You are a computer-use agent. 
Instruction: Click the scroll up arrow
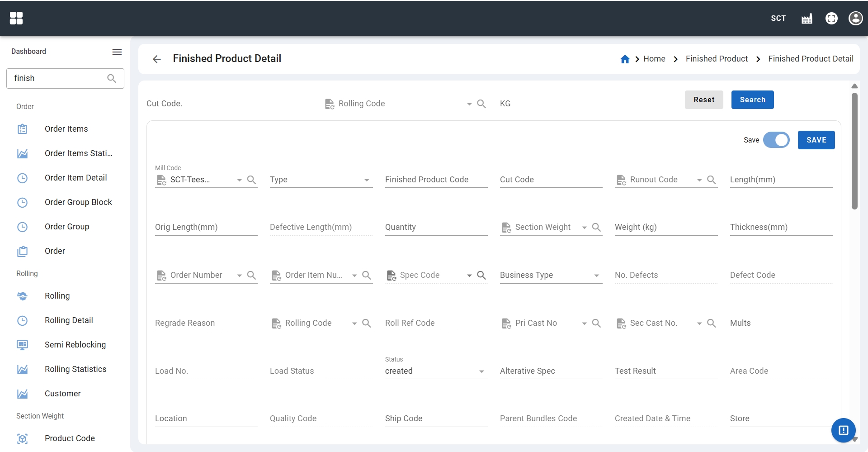854,86
